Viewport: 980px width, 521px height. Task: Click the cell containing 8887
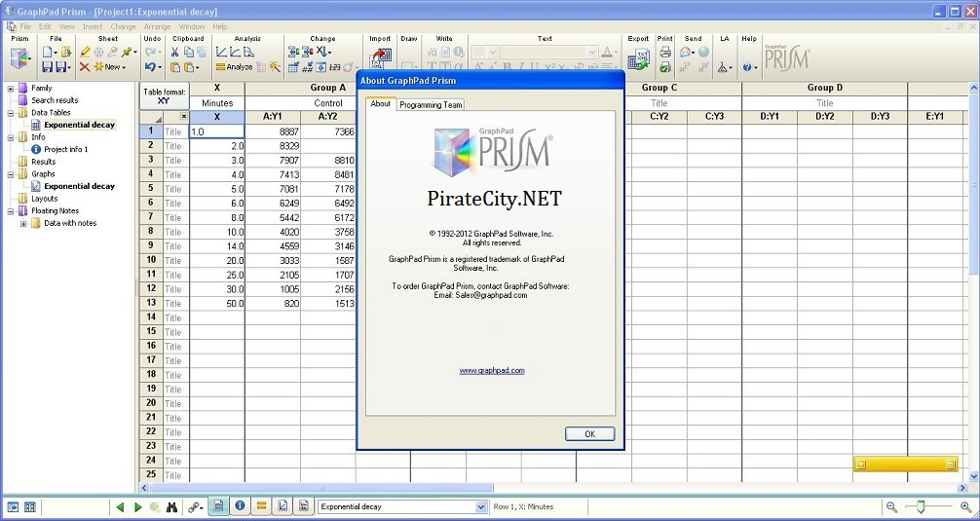click(x=273, y=131)
